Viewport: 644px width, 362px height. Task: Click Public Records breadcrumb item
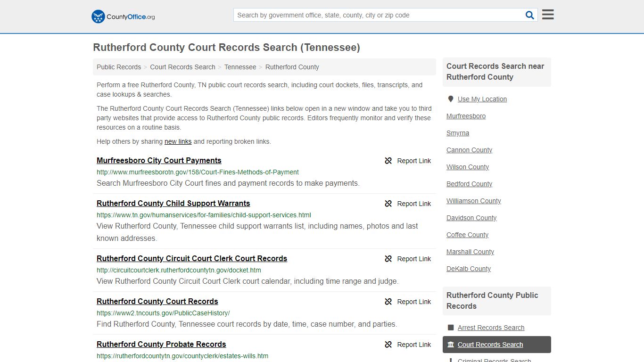tap(118, 67)
